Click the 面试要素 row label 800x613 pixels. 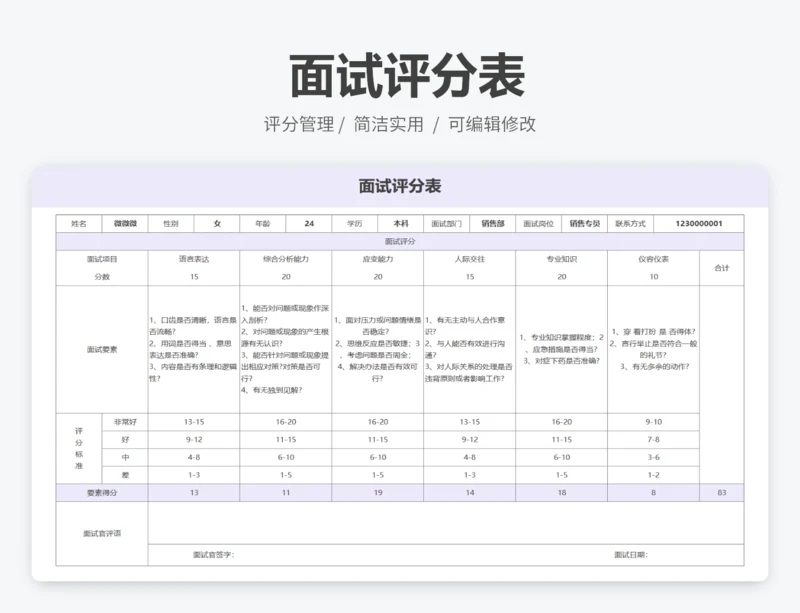[x=102, y=350]
